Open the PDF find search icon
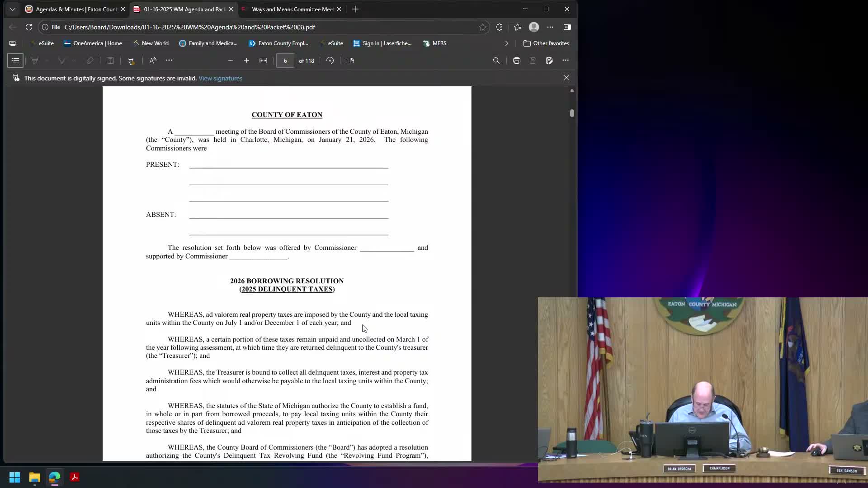Viewport: 868px width, 488px height. [496, 61]
